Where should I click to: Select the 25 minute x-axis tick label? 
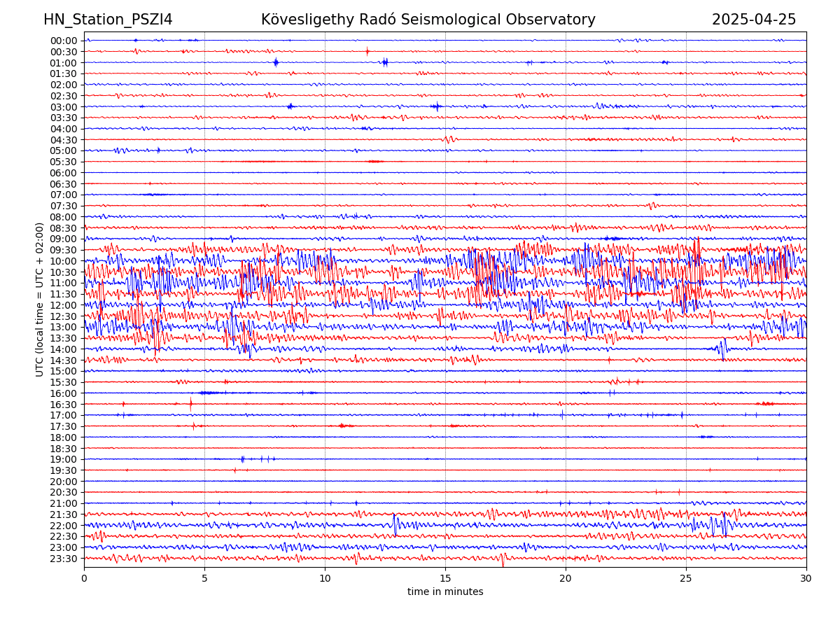click(686, 579)
